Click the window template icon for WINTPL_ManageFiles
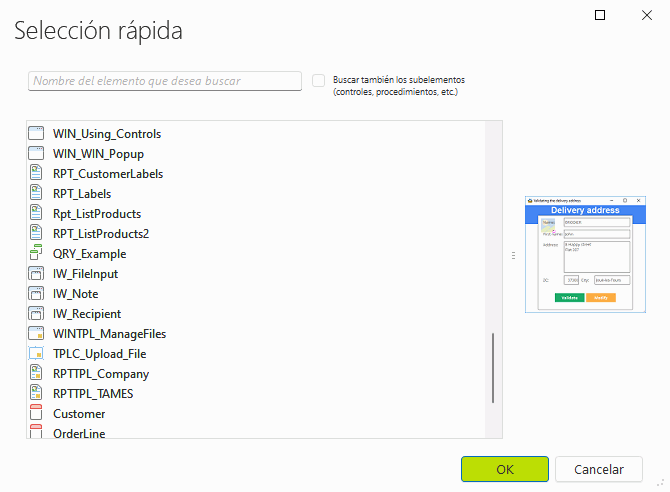 [x=37, y=334]
